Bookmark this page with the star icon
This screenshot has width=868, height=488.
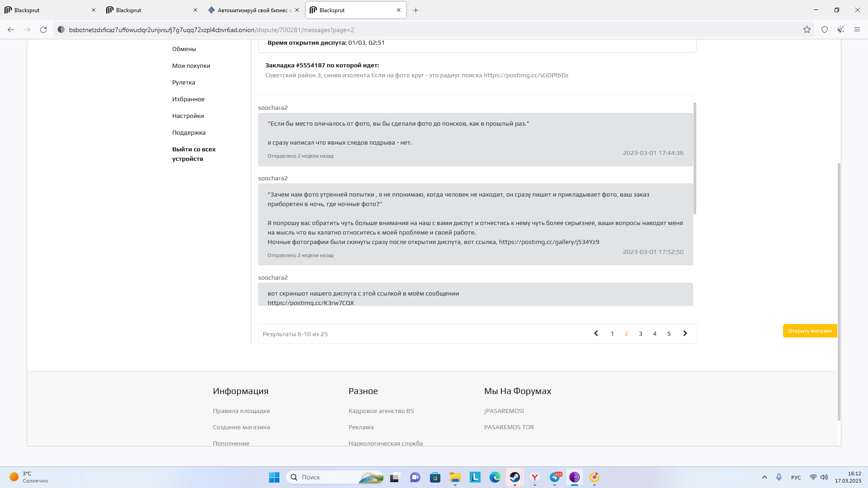click(807, 30)
